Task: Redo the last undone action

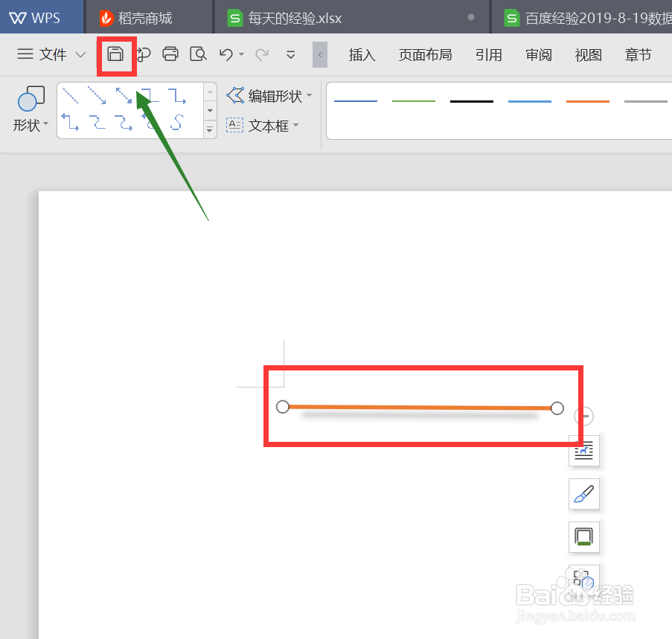Action: pos(262,54)
